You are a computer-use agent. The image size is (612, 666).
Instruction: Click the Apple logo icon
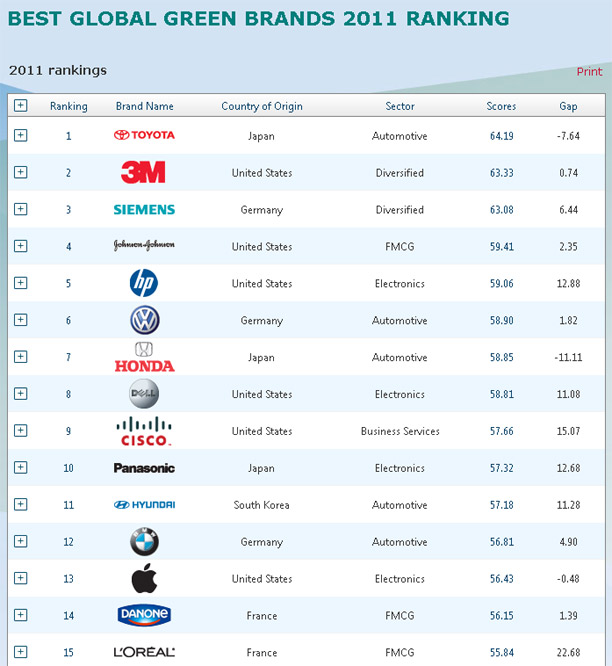(x=144, y=579)
